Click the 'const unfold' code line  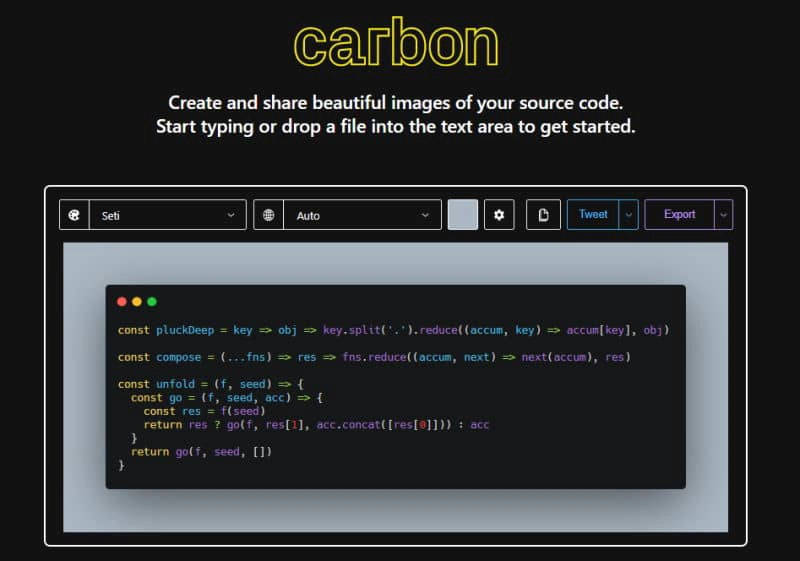211,384
